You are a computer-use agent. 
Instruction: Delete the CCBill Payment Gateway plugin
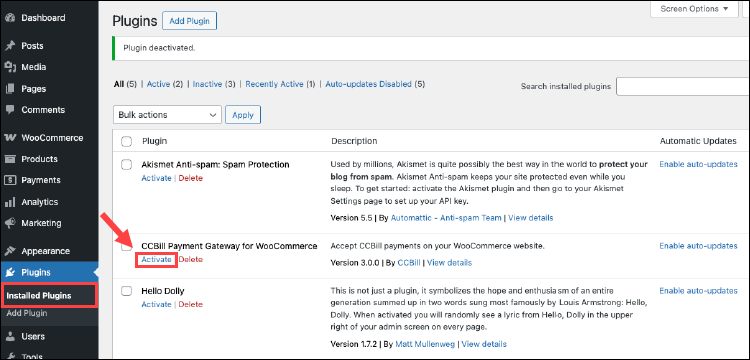pyautogui.click(x=190, y=260)
